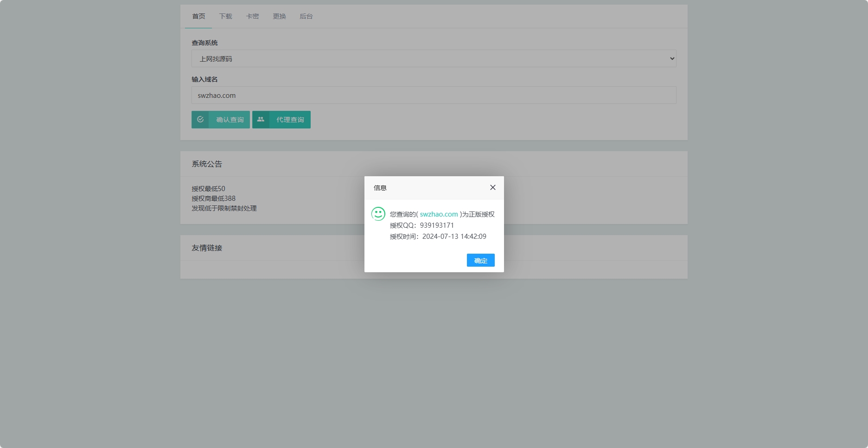This screenshot has width=868, height=448.
Task: Close the 信息 dialog with the X
Action: tap(493, 187)
